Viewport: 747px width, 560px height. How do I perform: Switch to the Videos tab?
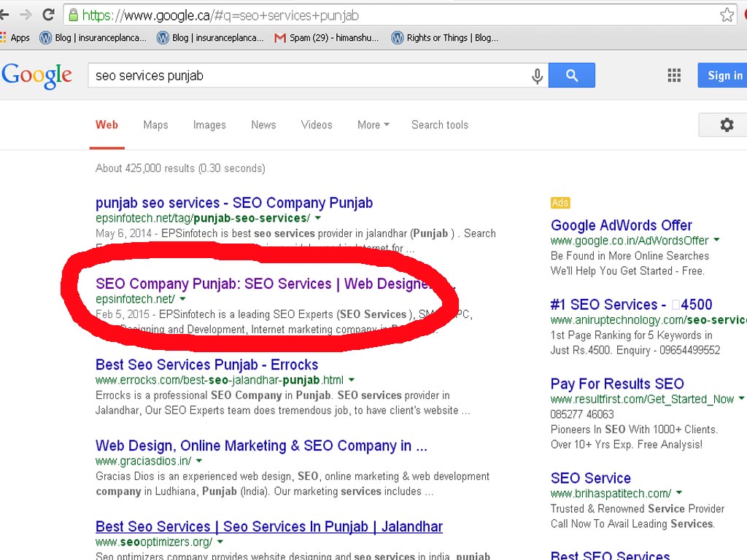[317, 125]
